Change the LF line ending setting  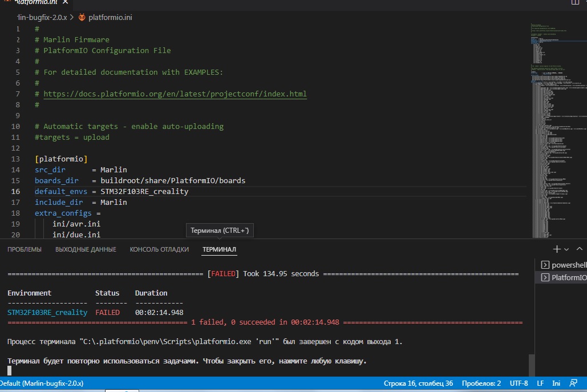(x=540, y=383)
